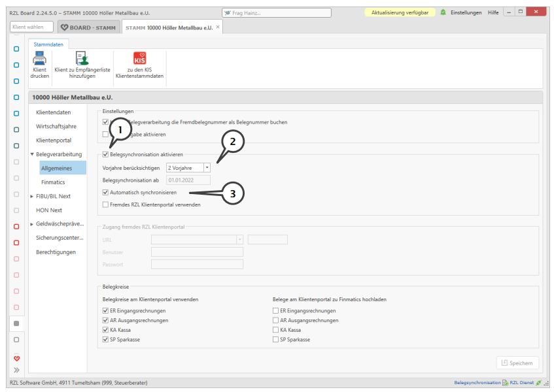Expand sidebar with double chevron icon
The width and height of the screenshot is (554, 392).
(16, 370)
